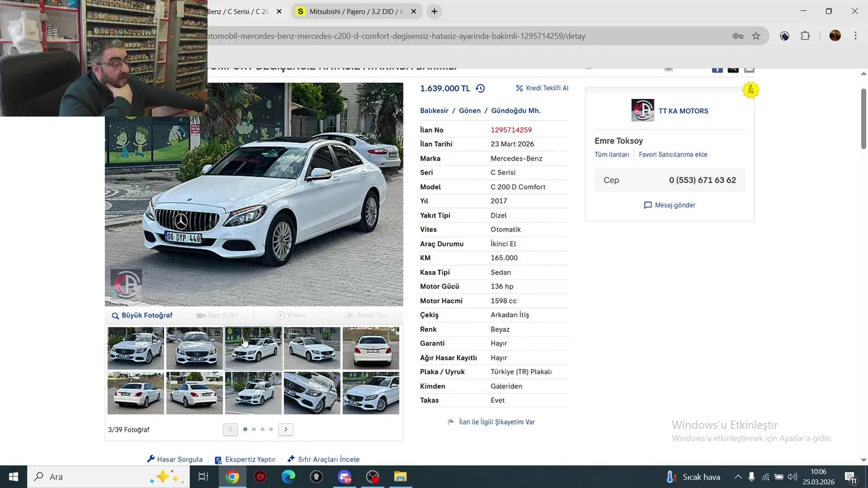Viewport: 868px width, 488px height.
Task: Switch to the Benz / C Serisi tab
Action: click(237, 12)
